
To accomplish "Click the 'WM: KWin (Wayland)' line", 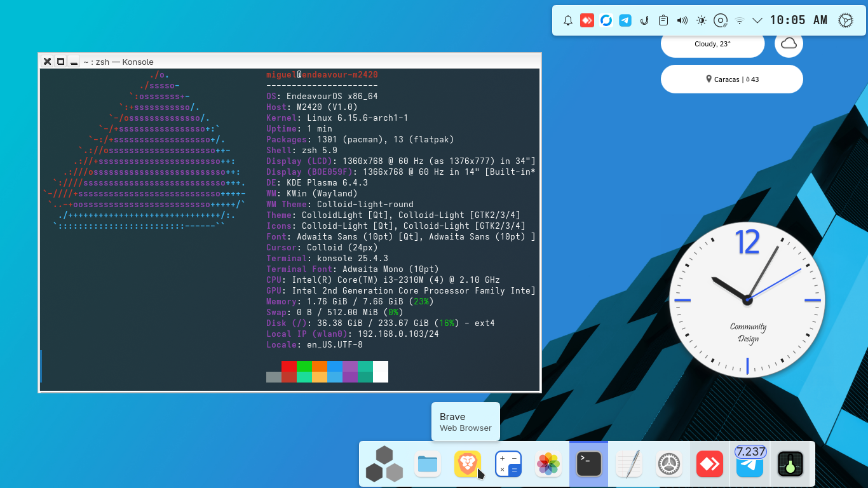I will tap(312, 194).
